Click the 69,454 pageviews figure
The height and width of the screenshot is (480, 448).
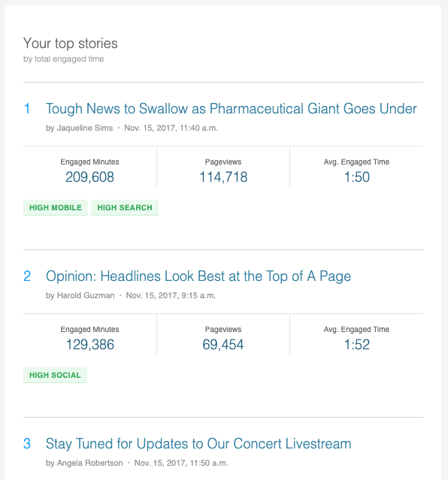[223, 344]
